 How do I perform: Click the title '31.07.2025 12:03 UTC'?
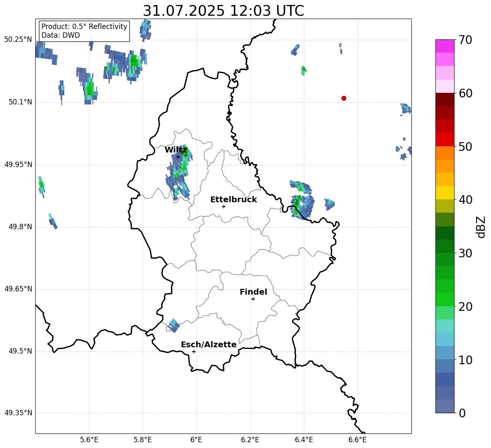tap(224, 11)
